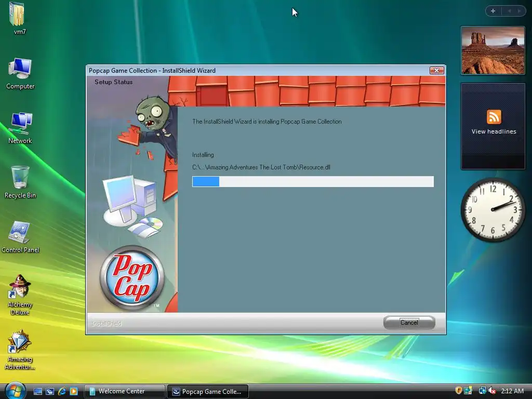The height and width of the screenshot is (399, 532).
Task: Click the InstallShield Wizard title bar
Action: [x=258, y=70]
